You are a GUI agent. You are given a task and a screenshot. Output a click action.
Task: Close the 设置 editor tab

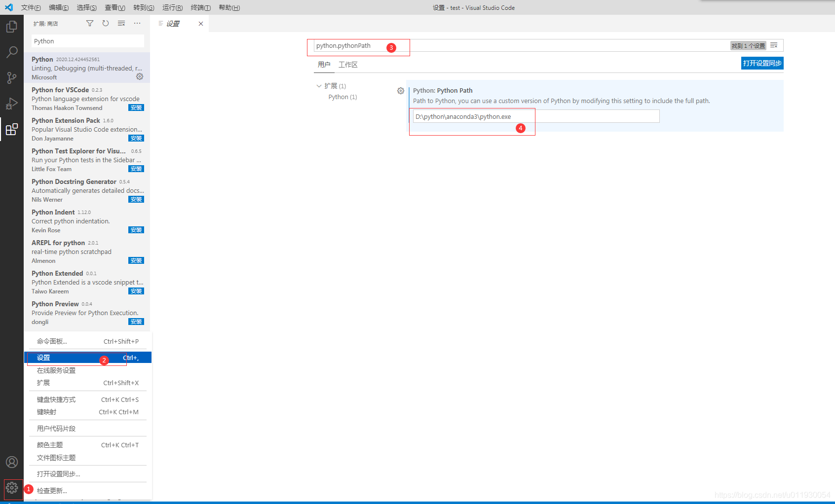click(201, 24)
